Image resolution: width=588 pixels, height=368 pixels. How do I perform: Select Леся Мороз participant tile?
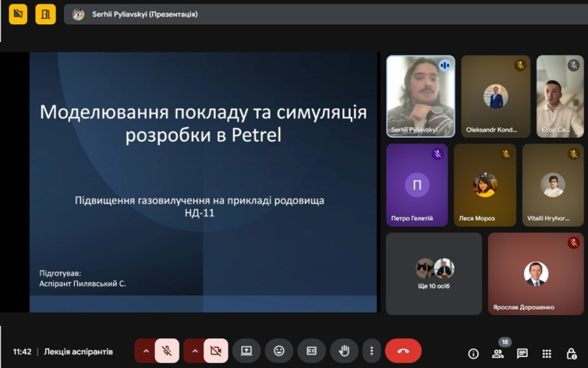click(x=485, y=185)
